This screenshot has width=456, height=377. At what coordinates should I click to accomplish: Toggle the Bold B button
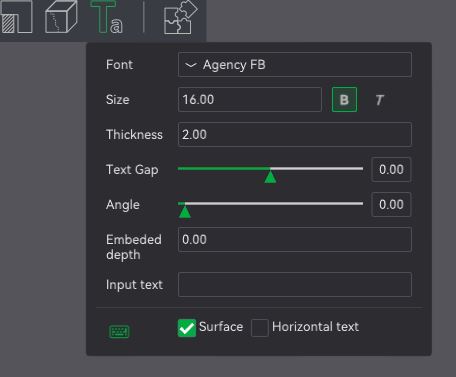pos(344,100)
